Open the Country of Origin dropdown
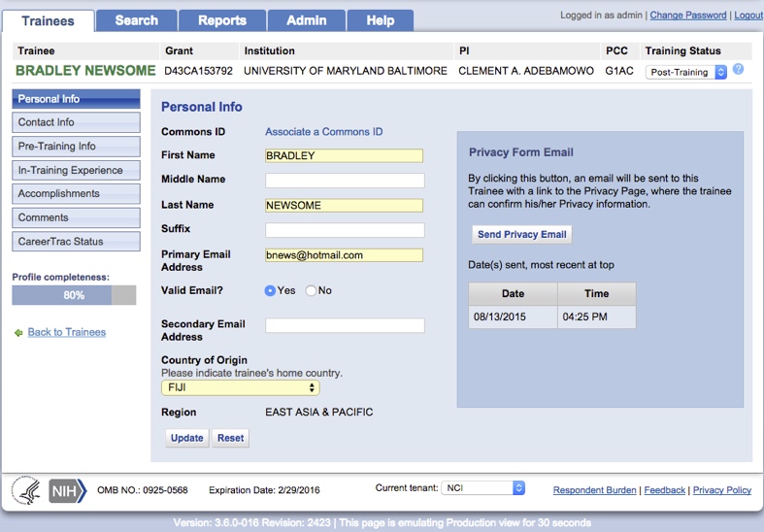Image resolution: width=764 pixels, height=532 pixels. [x=241, y=387]
